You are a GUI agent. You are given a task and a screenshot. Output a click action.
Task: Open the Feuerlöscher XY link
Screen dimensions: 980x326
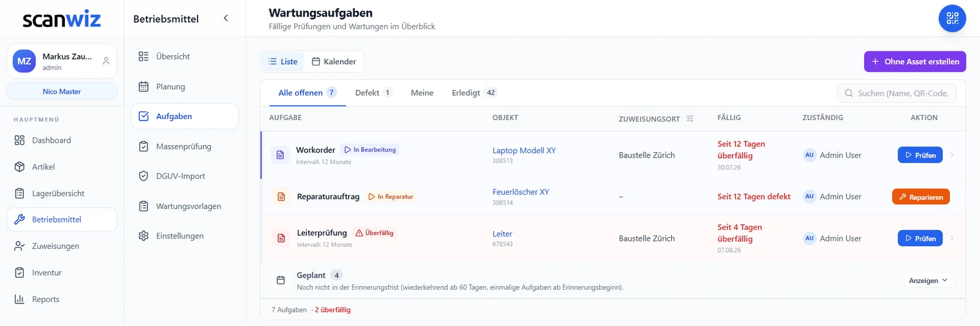coord(521,192)
